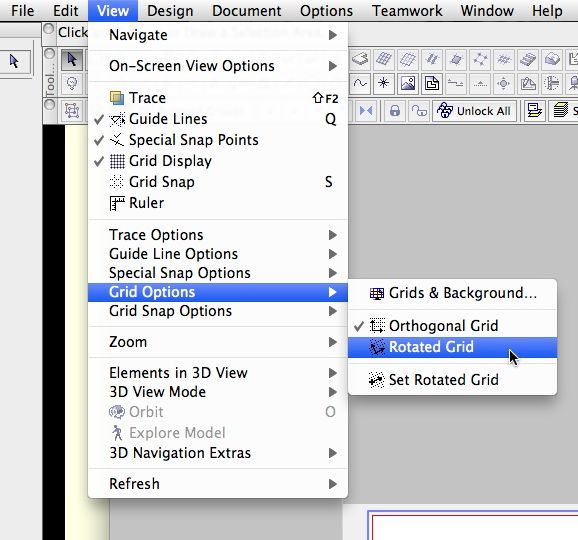578x540 pixels.
Task: Select the Elevation tool with dotted line
Action: point(480,83)
